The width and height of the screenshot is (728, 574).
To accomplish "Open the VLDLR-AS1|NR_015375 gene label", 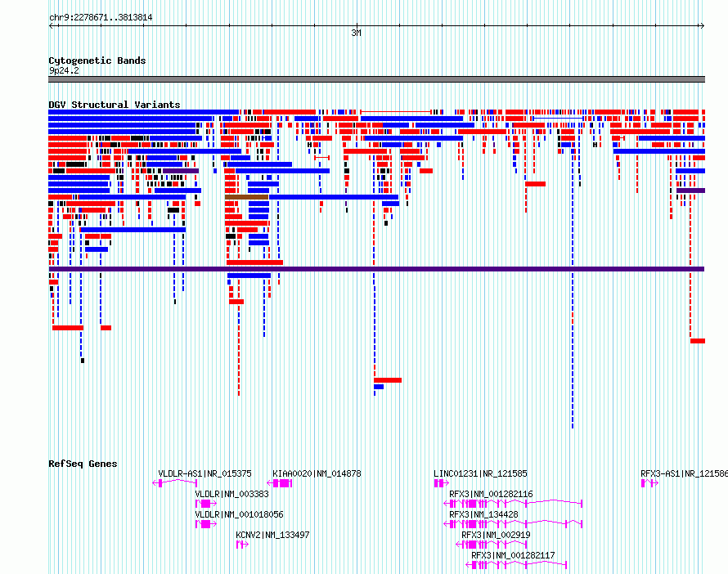I will [x=204, y=473].
